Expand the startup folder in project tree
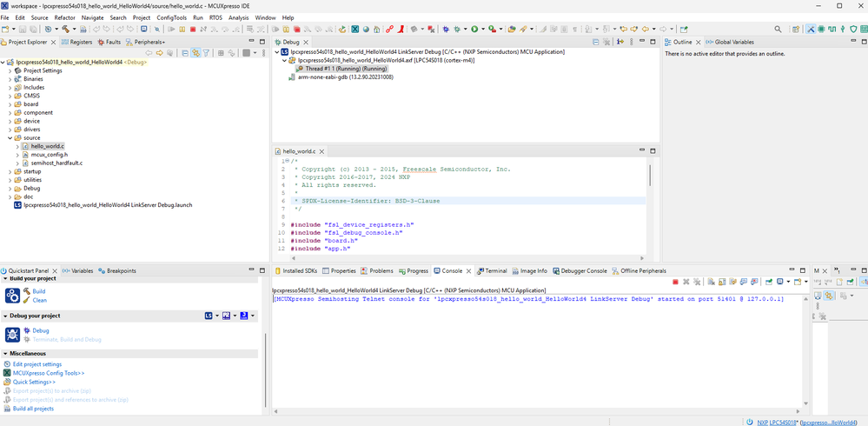Viewport: 868px width, 426px height. click(10, 171)
